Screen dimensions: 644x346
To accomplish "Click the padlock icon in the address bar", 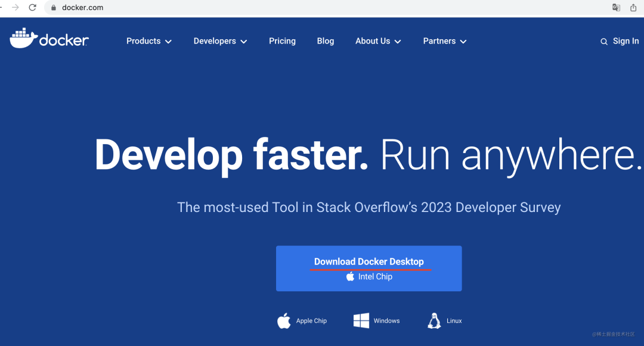I will tap(53, 8).
